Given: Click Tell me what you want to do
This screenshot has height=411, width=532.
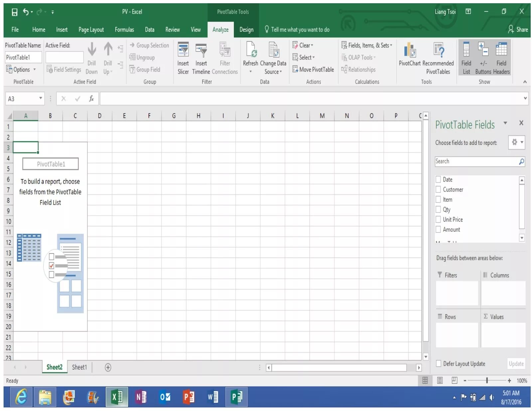Looking at the screenshot, I should point(297,30).
